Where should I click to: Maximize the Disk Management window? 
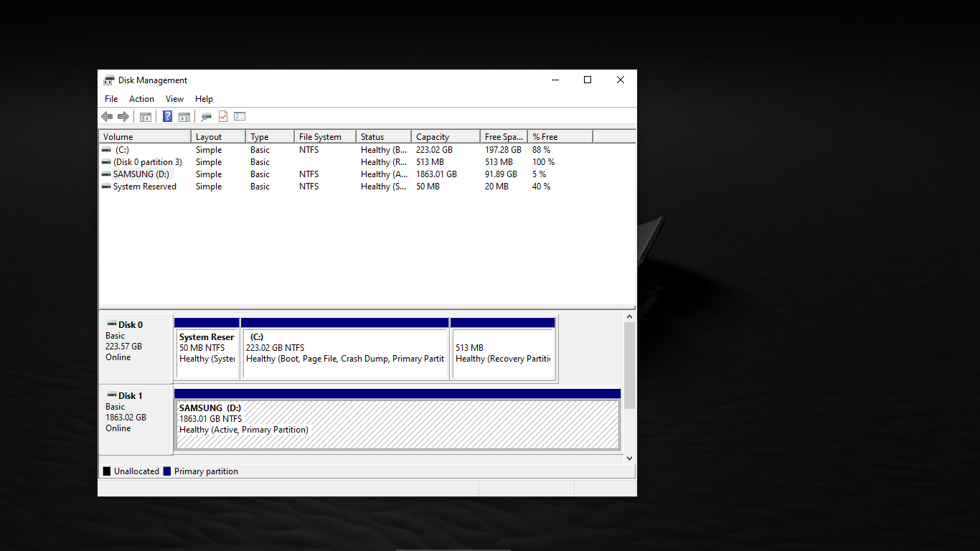(588, 80)
